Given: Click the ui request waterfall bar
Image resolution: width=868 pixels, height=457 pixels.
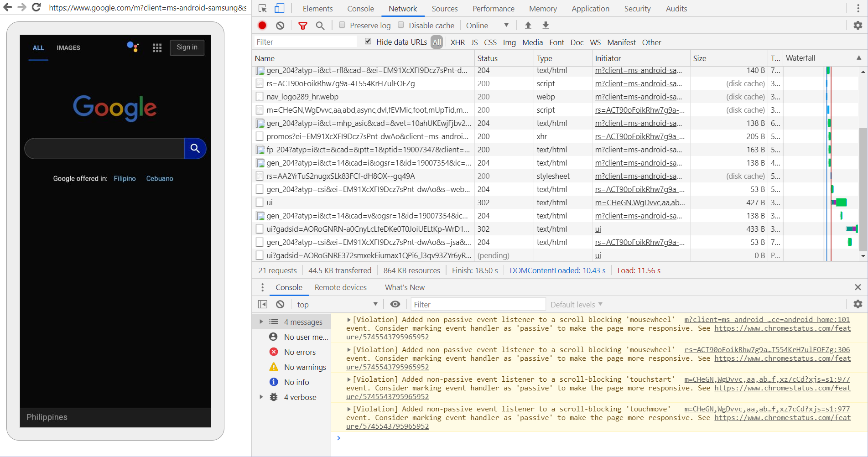Looking at the screenshot, I should point(840,203).
